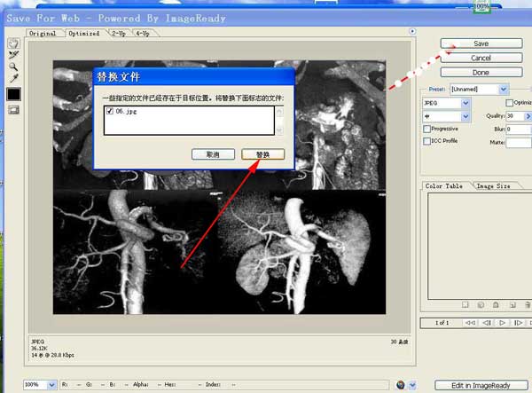Select the Eyedropper tool

13,78
